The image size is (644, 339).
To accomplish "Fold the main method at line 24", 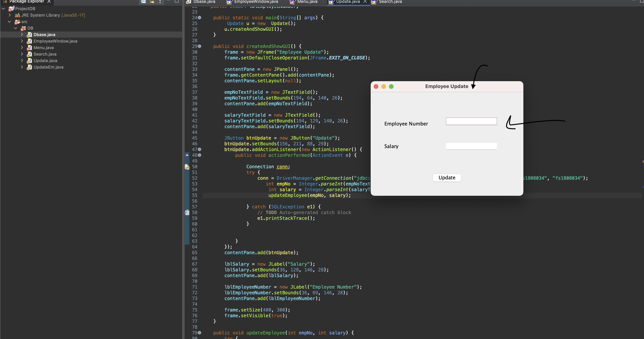I will (199, 18).
